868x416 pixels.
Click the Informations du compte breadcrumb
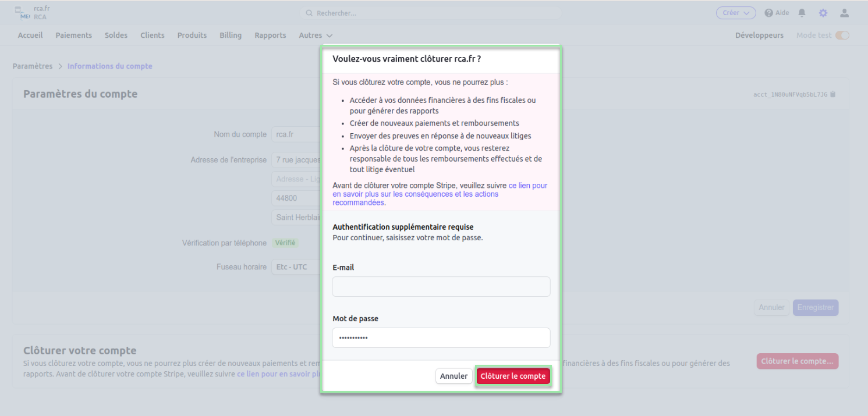110,66
